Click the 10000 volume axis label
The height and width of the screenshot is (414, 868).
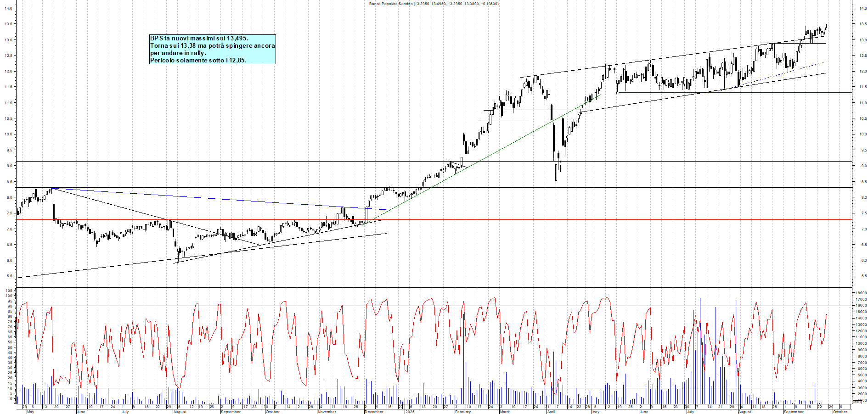click(861, 343)
